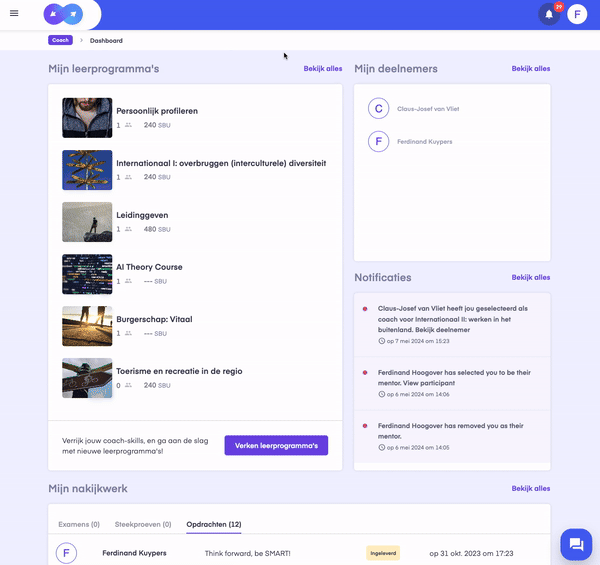Viewport: 600px width, 565px height.
Task: Click participants icon under Internationaal I
Action: 128,177
